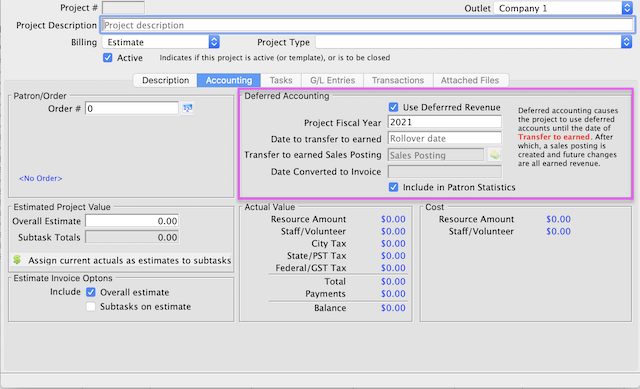This screenshot has height=389, width=640.
Task: Open the Attached Files tab
Action: (470, 80)
